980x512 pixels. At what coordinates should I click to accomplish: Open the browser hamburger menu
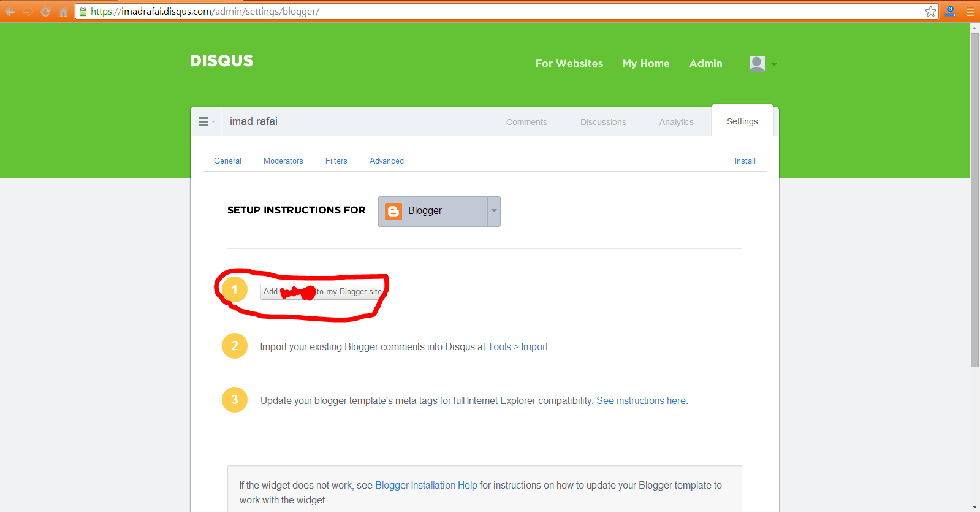pos(970,12)
